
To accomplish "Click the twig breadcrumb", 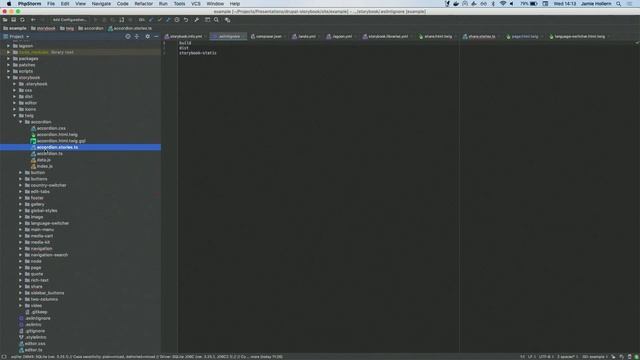I will [x=67, y=28].
